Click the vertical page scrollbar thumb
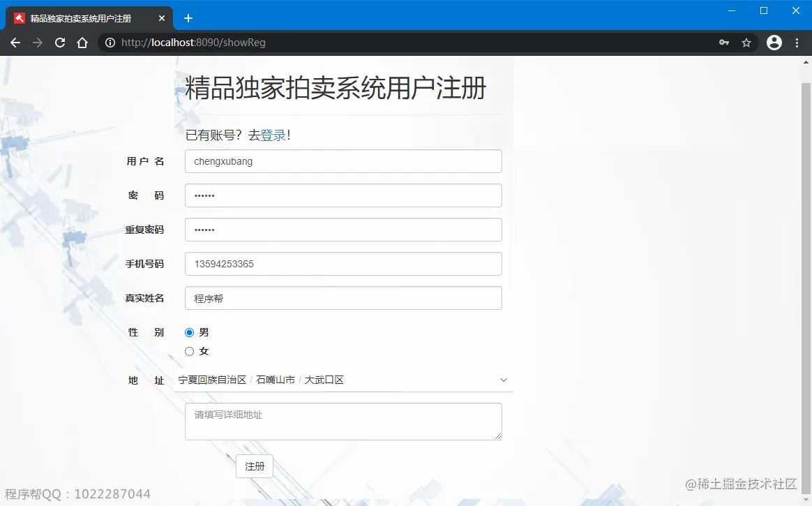 806,288
